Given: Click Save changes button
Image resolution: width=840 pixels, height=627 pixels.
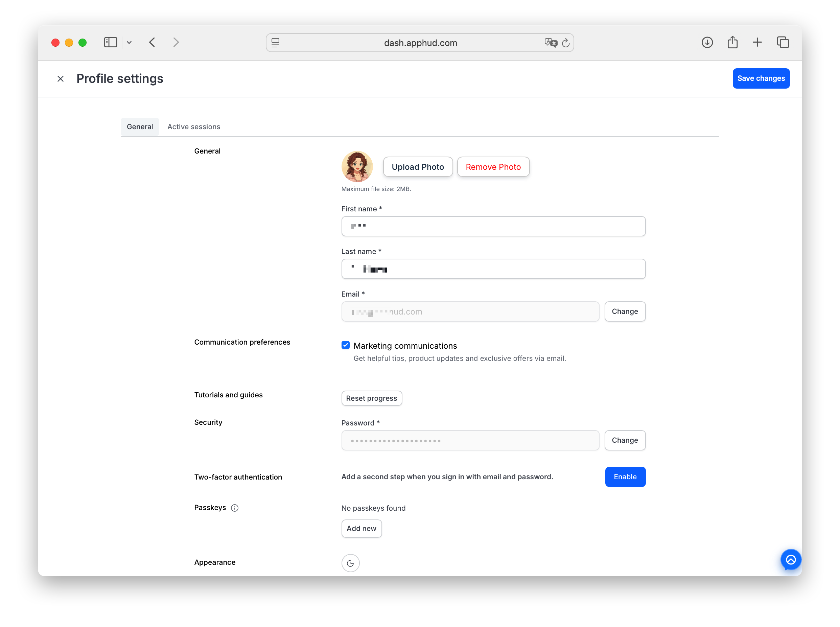Looking at the screenshot, I should click(761, 78).
